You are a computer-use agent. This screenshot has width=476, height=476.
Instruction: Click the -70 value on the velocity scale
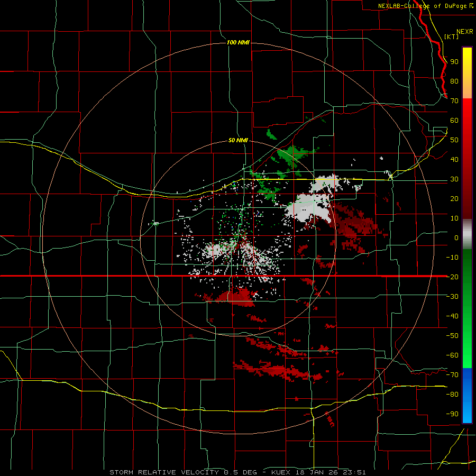pyautogui.click(x=452, y=375)
